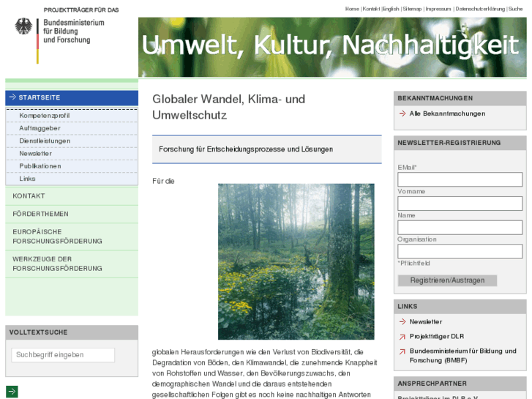This screenshot has height=399, width=532.
Task: Click external link arrow beside Bundesministerium für Bildung
Action: 402,351
